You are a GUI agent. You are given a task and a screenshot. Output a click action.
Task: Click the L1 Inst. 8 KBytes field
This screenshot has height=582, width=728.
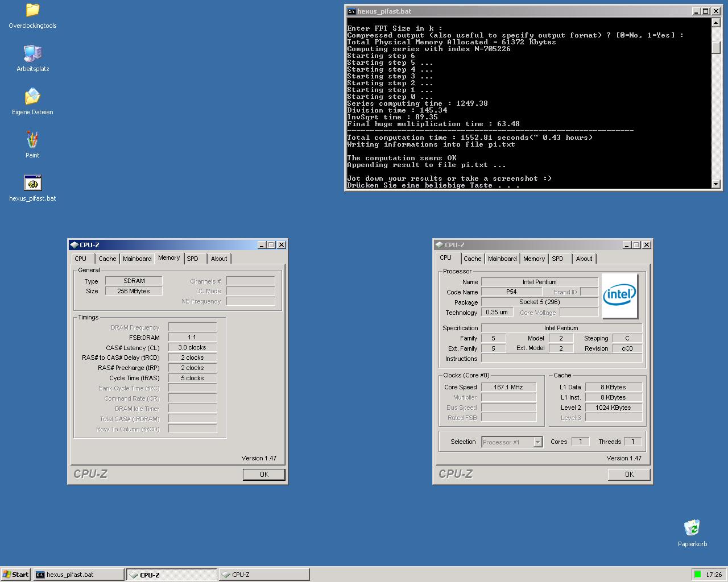[x=613, y=397]
